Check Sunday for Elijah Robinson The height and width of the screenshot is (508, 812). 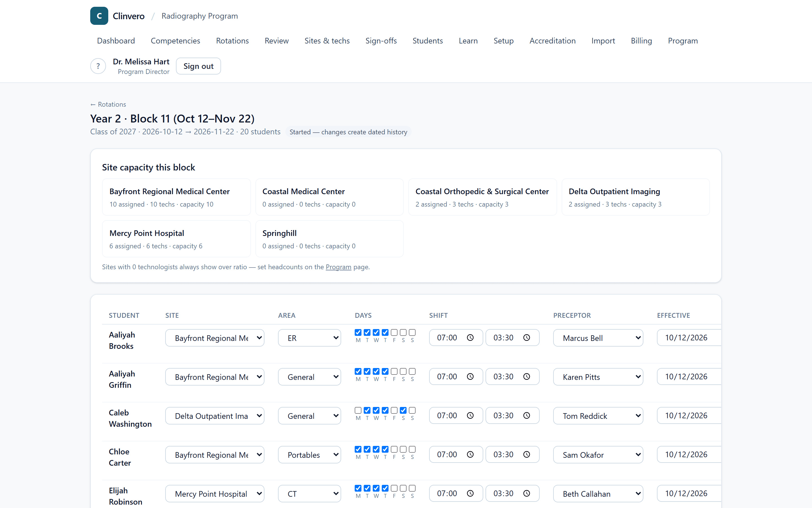click(412, 488)
